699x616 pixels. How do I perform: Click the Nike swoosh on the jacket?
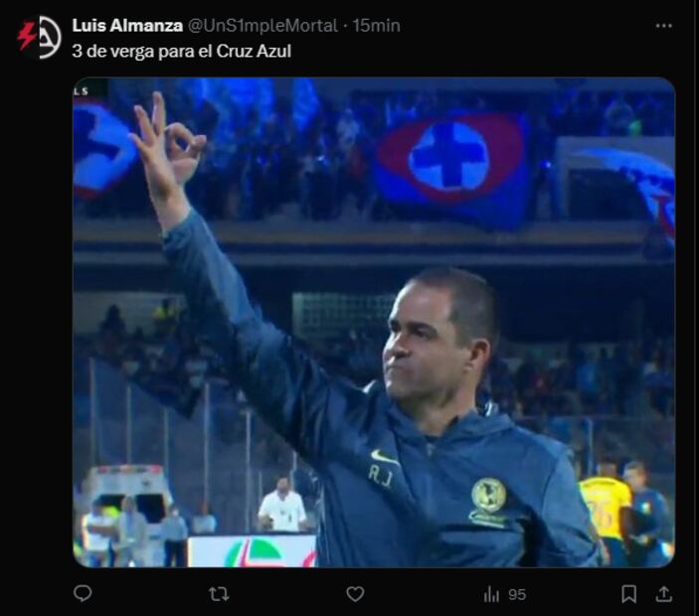coord(384,457)
